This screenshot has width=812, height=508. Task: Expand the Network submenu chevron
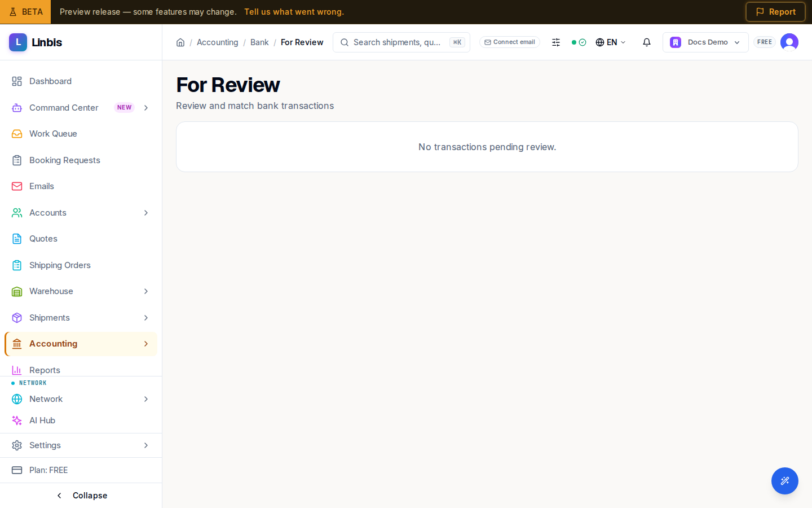click(146, 399)
